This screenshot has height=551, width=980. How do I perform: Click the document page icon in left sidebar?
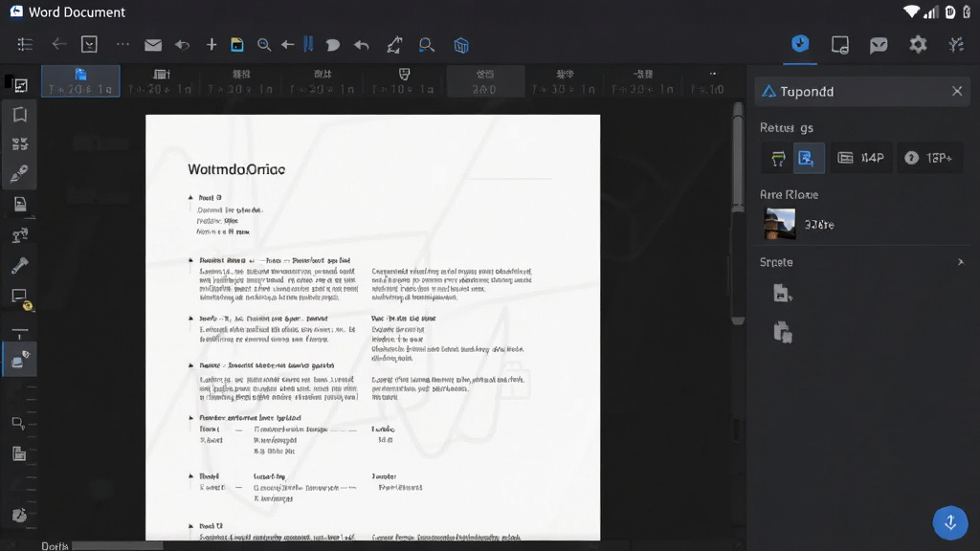tap(20, 204)
